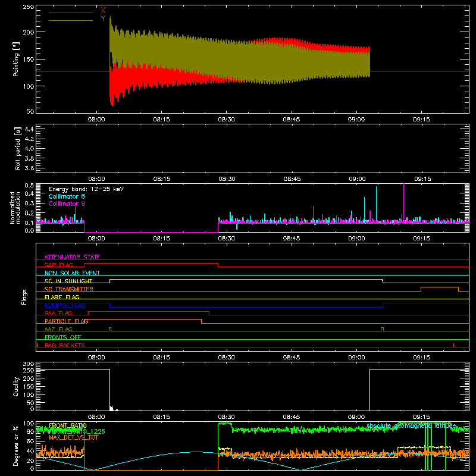Click the orange MAX_DET_VS_TOT legend label

point(74,437)
